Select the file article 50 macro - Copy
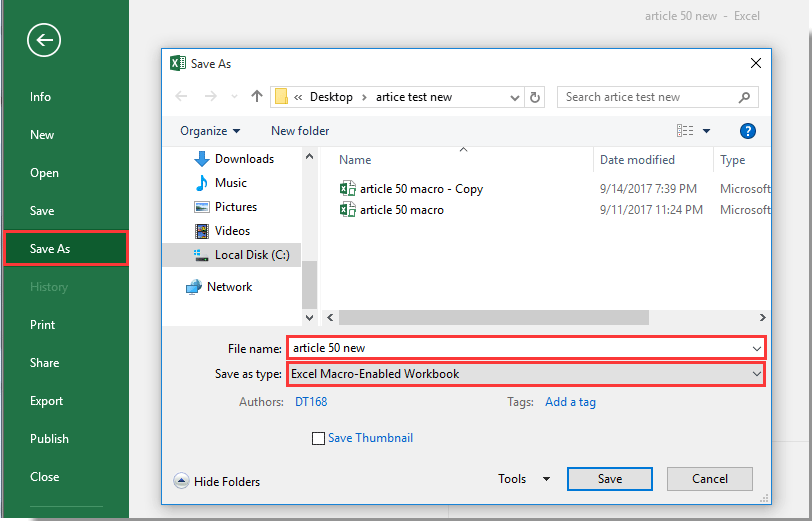 (421, 189)
